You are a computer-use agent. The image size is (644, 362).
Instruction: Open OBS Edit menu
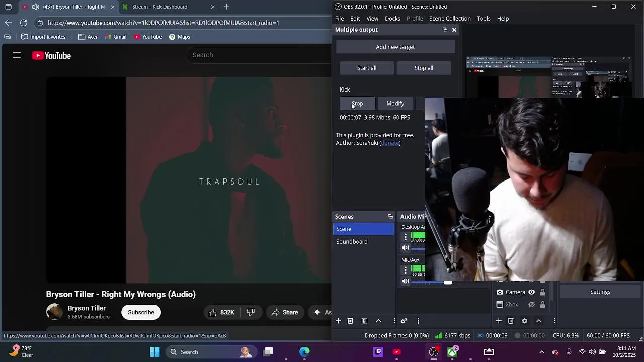coord(355,19)
